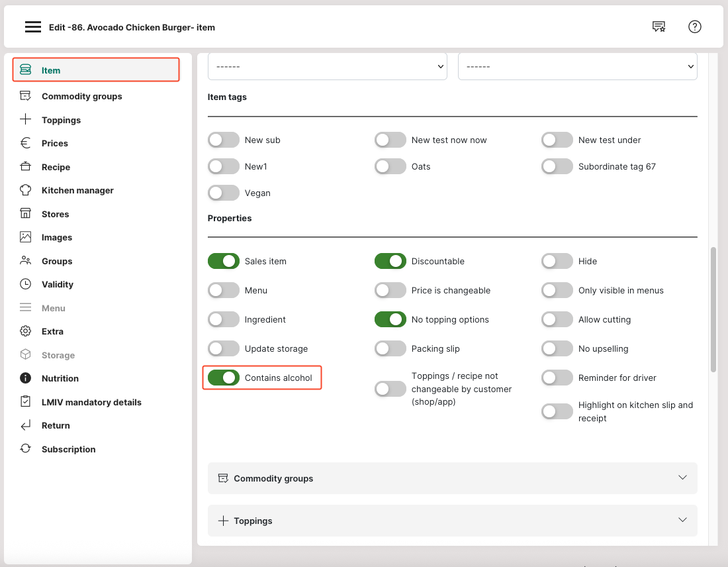This screenshot has height=567, width=728.
Task: Open the Images sidebar section
Action: (x=56, y=237)
